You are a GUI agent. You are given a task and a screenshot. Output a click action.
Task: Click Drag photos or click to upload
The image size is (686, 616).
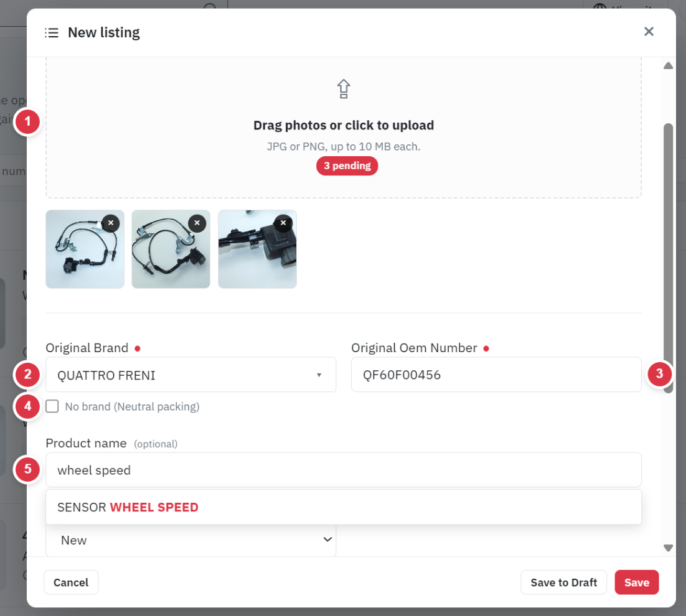pyautogui.click(x=344, y=126)
